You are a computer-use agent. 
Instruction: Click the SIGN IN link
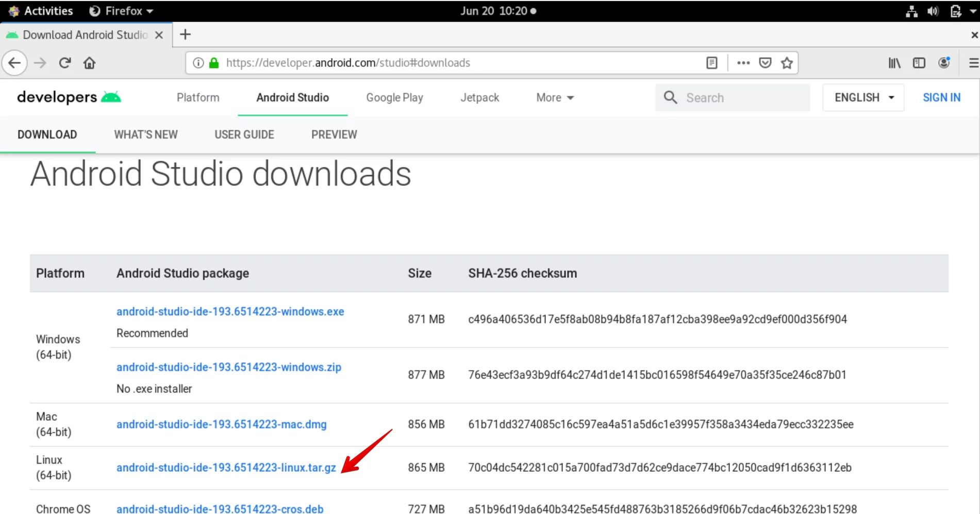(941, 97)
